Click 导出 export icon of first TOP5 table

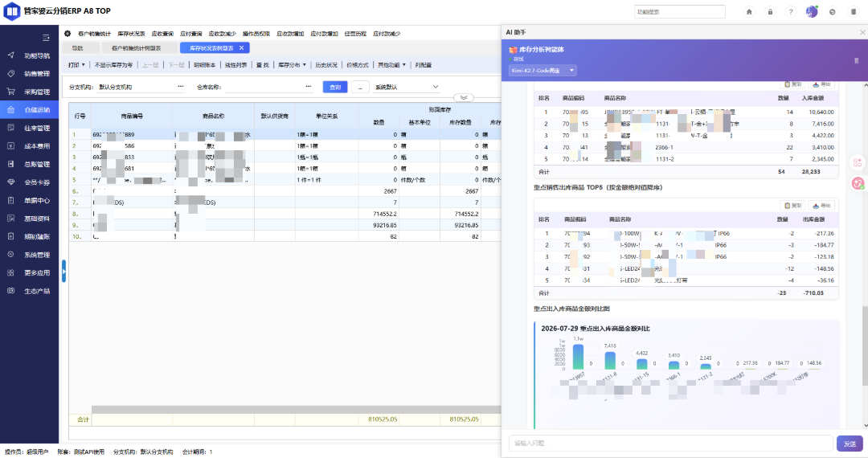[x=821, y=84]
